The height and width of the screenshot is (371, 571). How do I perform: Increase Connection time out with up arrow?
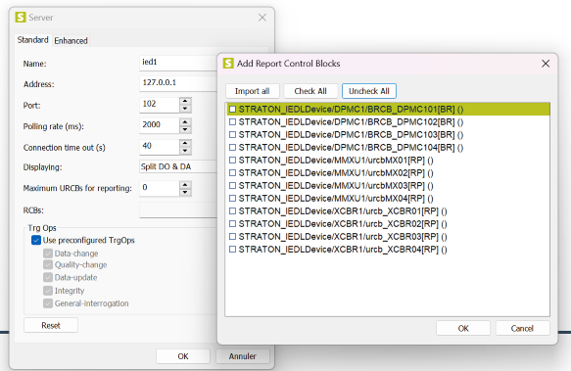[x=185, y=143]
